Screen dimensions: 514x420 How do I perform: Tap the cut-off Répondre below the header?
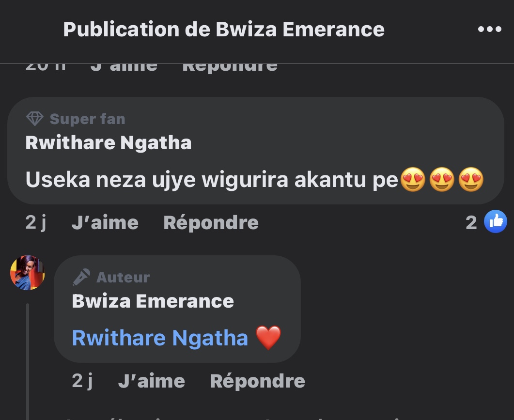[x=230, y=67]
